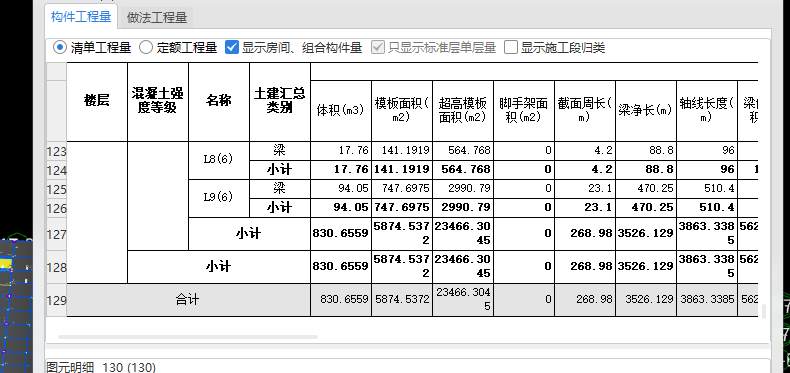Click 超高模板面积(m2) column header

coord(463,111)
